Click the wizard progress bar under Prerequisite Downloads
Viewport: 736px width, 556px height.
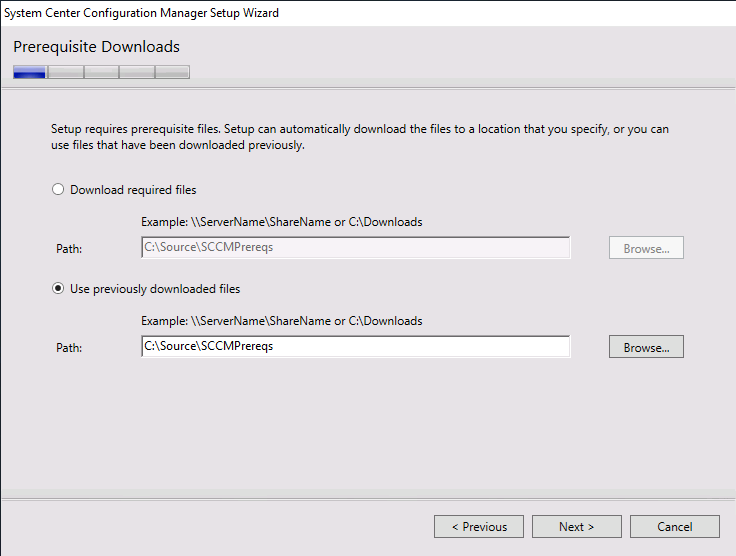click(x=101, y=72)
